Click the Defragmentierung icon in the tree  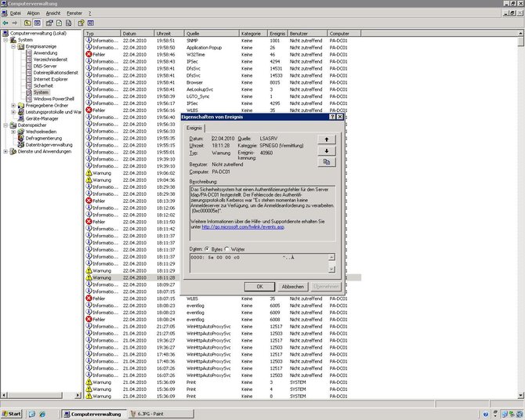point(20,138)
